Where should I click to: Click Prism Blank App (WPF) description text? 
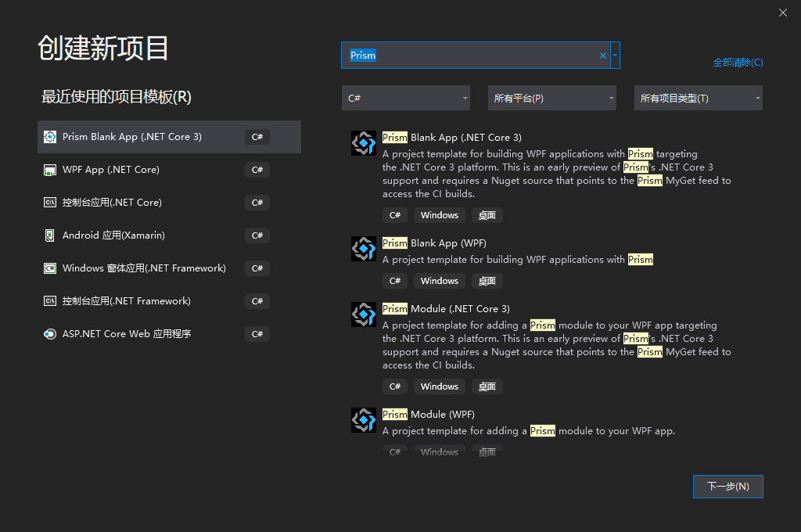[x=518, y=260]
